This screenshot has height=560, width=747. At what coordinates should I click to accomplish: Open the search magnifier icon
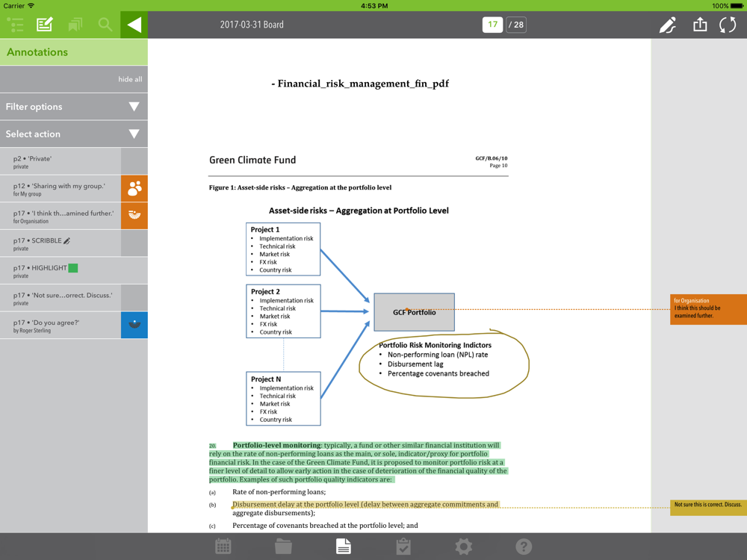pos(105,25)
